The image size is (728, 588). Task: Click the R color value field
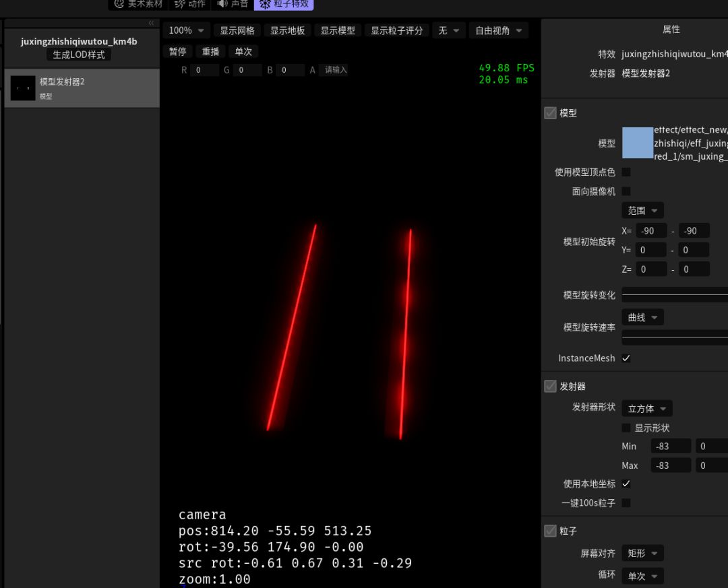(204, 70)
